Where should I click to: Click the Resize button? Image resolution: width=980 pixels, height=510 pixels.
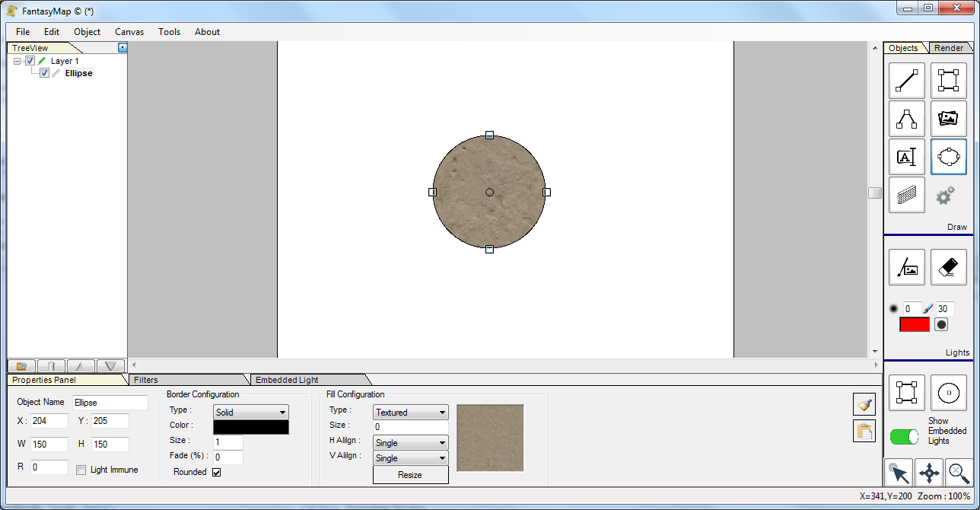coord(411,474)
